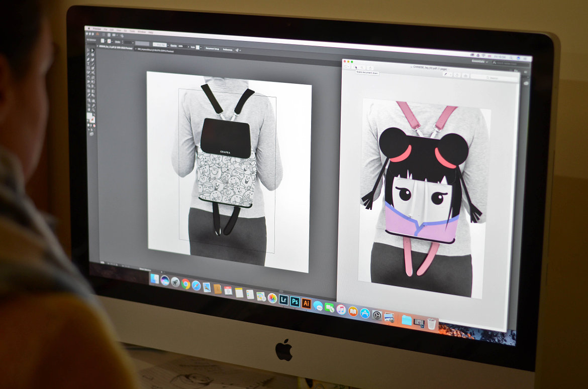Open the Help menu

tap(151, 33)
